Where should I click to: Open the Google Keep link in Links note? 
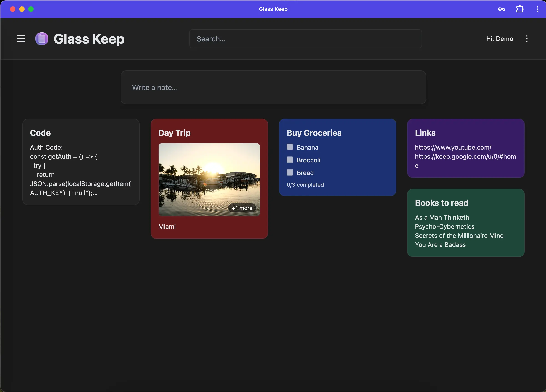click(x=465, y=157)
